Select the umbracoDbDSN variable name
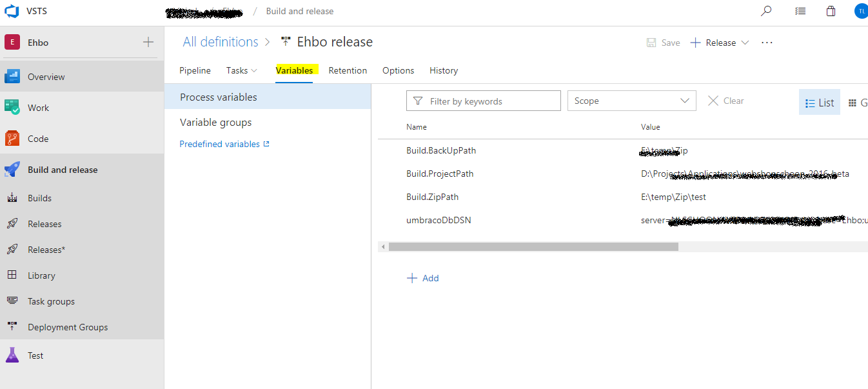 439,220
